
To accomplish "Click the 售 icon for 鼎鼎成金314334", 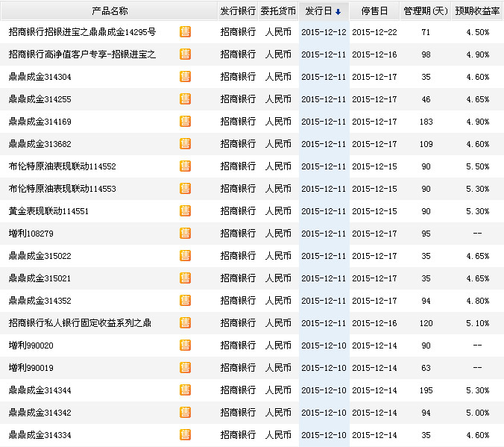I will pyautogui.click(x=185, y=435).
